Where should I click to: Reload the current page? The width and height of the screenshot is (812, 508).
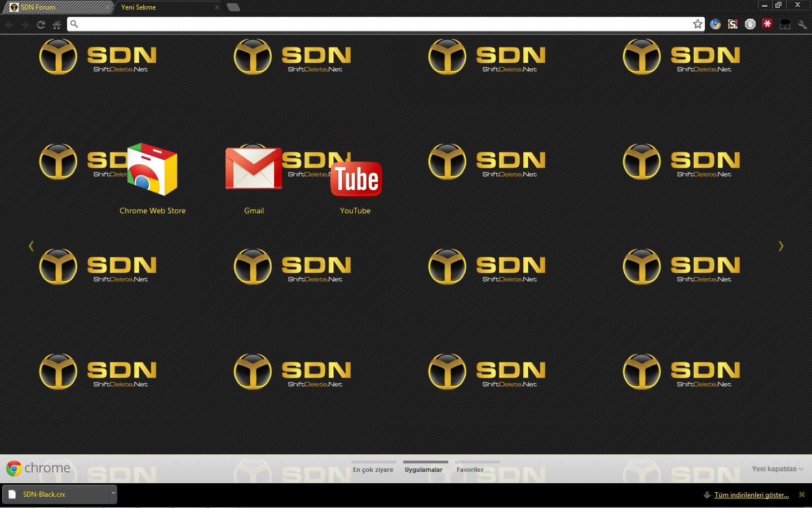point(41,24)
